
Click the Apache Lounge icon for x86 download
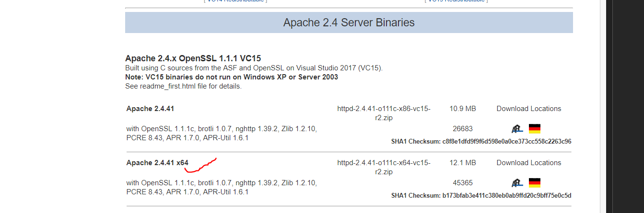pos(517,129)
